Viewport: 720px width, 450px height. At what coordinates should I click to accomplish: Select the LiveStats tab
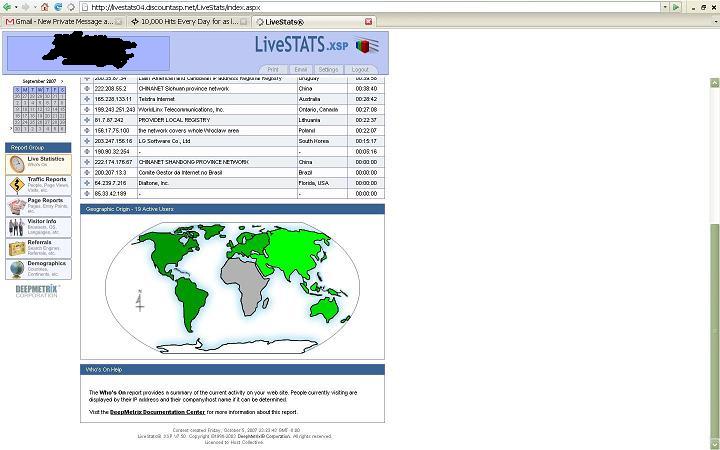pyautogui.click(x=314, y=22)
